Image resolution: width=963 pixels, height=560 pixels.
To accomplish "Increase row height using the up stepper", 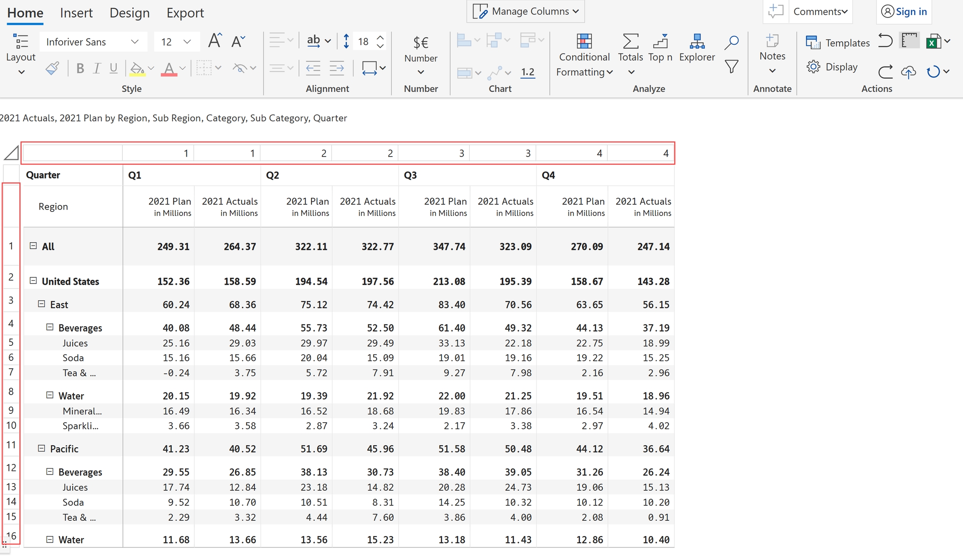I will 380,37.
